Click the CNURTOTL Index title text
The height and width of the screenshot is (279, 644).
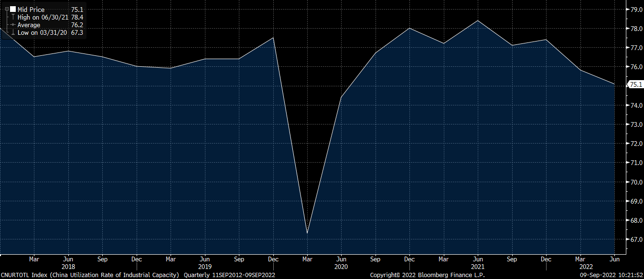coord(90,275)
